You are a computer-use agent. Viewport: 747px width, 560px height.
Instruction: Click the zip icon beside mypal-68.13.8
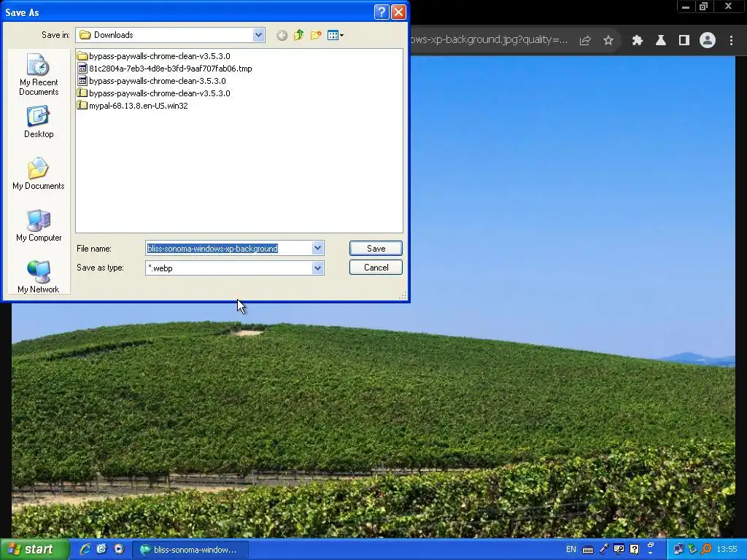coord(82,105)
